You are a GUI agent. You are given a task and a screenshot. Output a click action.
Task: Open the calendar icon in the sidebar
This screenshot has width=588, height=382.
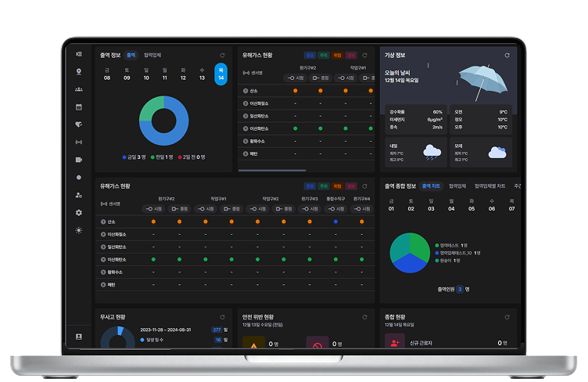coord(78,106)
